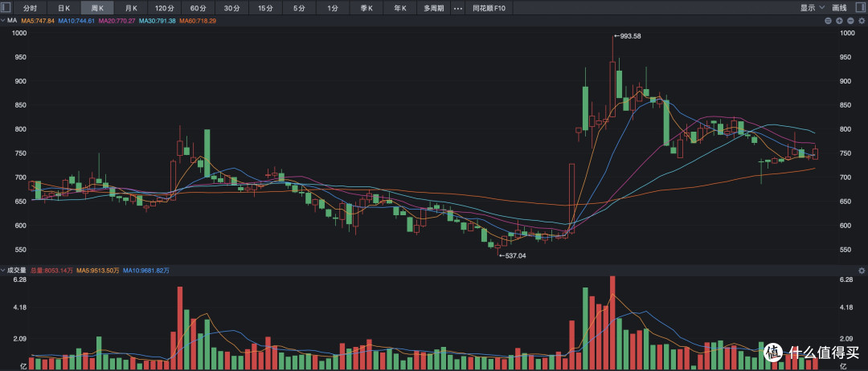
Task: Collapse the MA indicator chevron
Action: tap(2, 20)
